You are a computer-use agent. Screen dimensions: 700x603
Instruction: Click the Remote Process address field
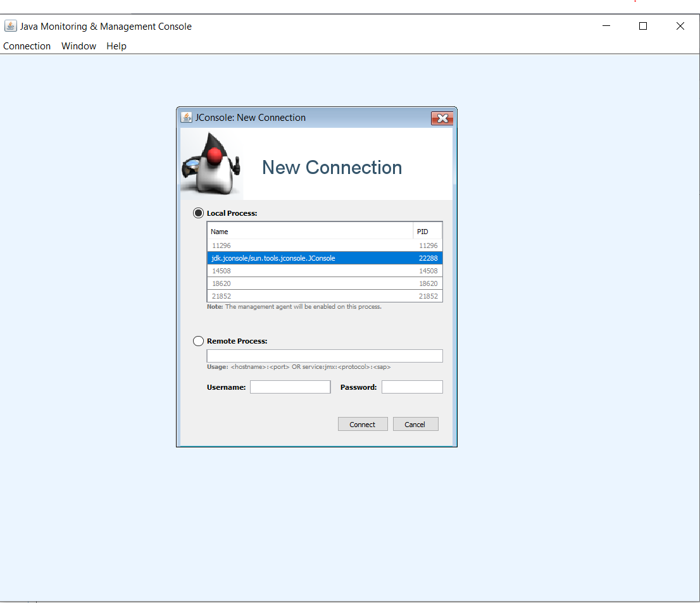coord(325,356)
